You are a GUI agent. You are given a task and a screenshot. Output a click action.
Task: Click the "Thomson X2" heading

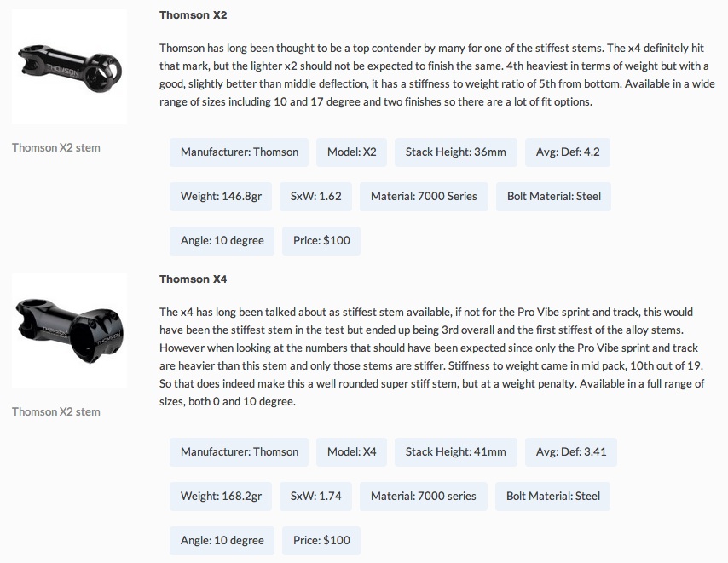(x=193, y=15)
